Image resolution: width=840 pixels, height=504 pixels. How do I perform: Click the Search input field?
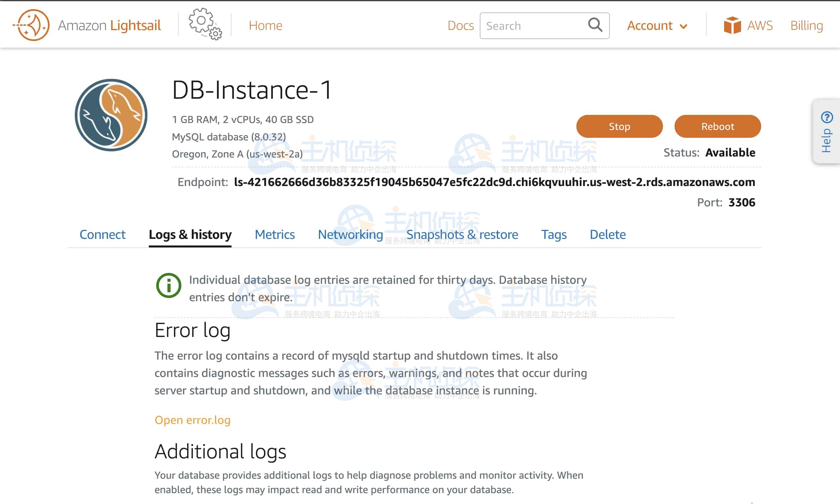[534, 26]
